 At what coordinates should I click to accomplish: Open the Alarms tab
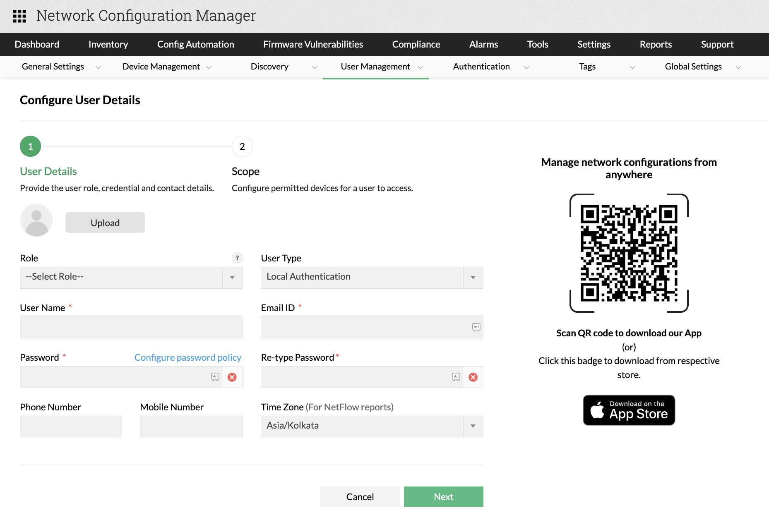(x=483, y=44)
